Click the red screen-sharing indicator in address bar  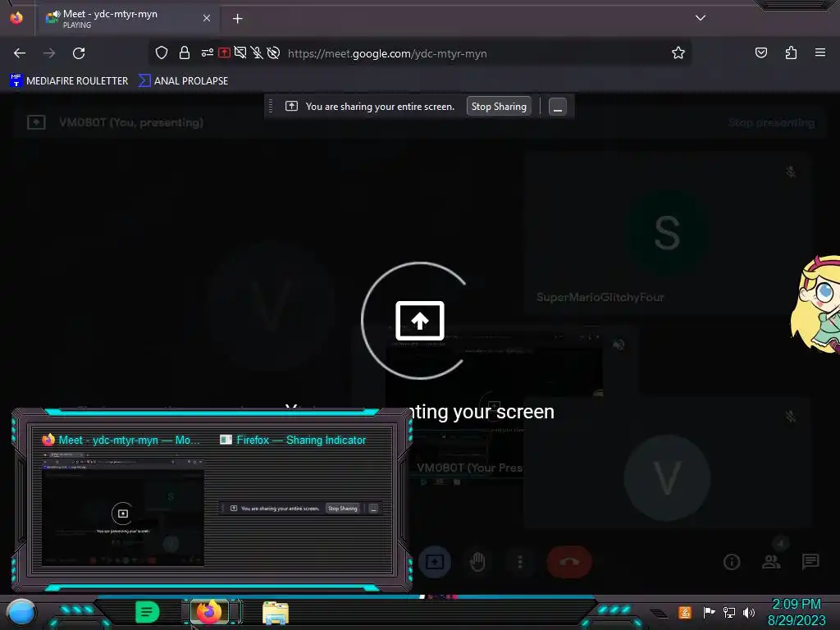(225, 52)
